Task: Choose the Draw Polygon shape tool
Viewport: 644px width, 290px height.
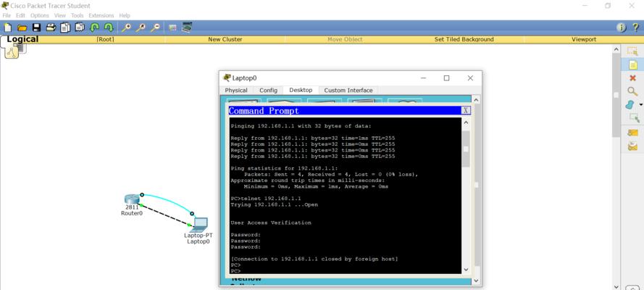Action: 630,104
